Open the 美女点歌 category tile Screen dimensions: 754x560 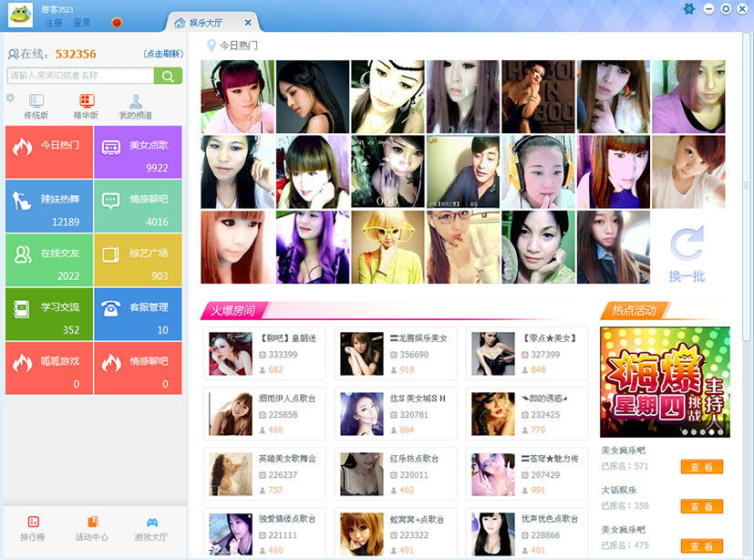pyautogui.click(x=138, y=152)
